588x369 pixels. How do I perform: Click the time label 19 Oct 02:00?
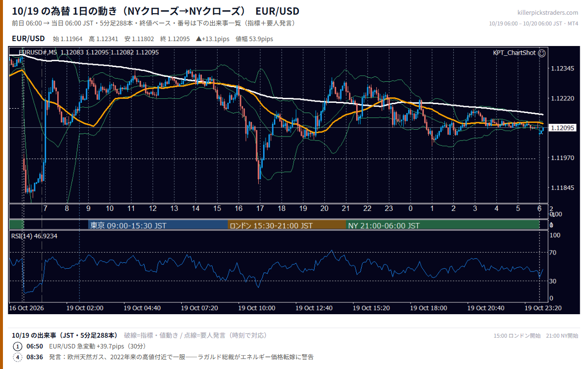coord(85,308)
